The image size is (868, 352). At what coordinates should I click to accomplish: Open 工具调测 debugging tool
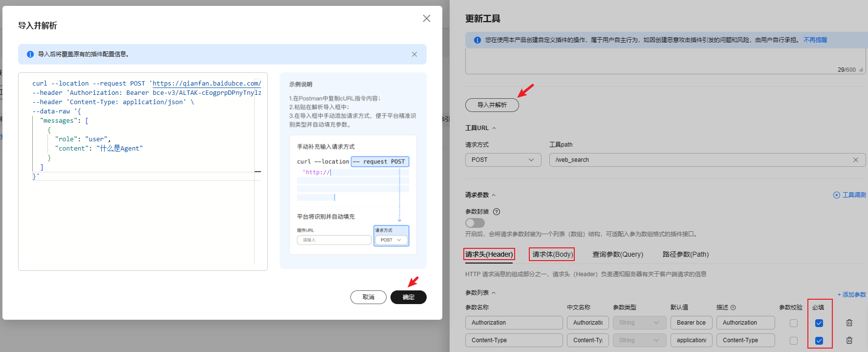tap(849, 195)
